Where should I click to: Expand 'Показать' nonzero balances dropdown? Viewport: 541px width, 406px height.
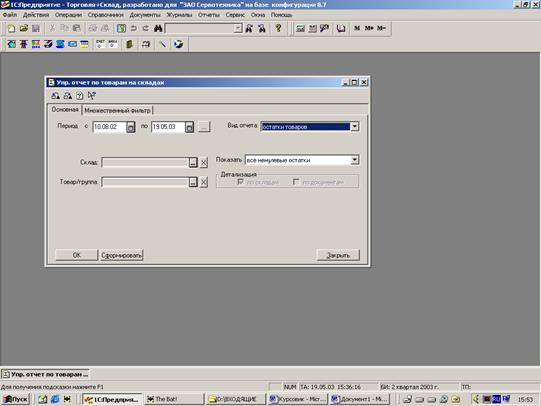pos(354,160)
